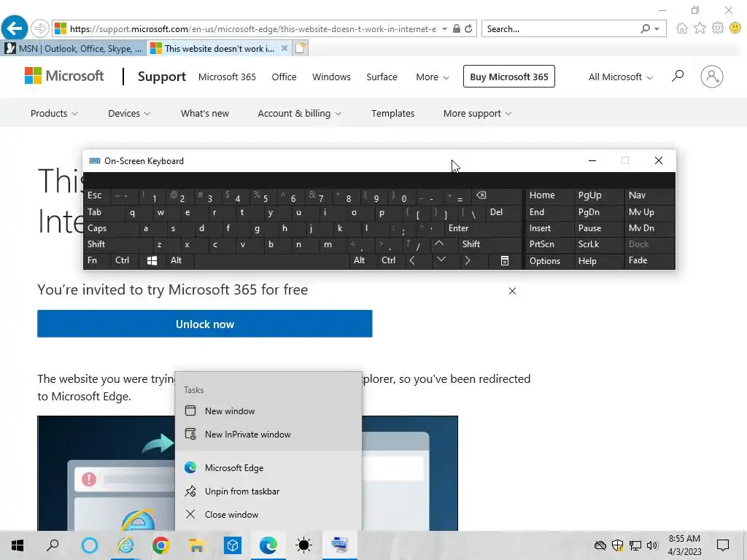Open search provider dropdown arrow
The image size is (747, 560).
click(x=657, y=28)
